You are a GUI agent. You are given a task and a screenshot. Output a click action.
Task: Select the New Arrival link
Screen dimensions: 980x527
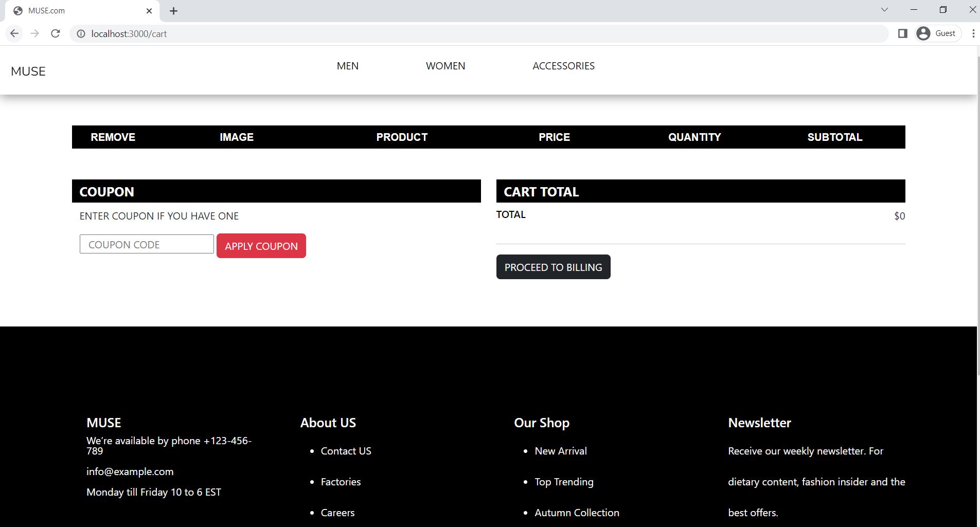point(560,451)
